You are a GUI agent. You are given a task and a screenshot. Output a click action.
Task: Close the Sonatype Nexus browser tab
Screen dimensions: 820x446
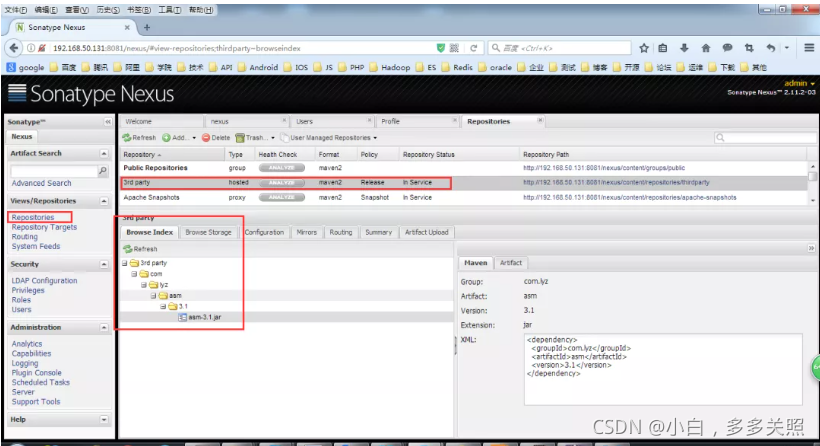(127, 27)
